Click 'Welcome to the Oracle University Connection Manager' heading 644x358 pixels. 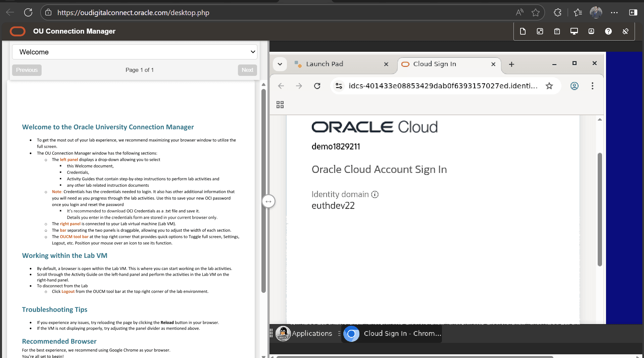tap(108, 127)
